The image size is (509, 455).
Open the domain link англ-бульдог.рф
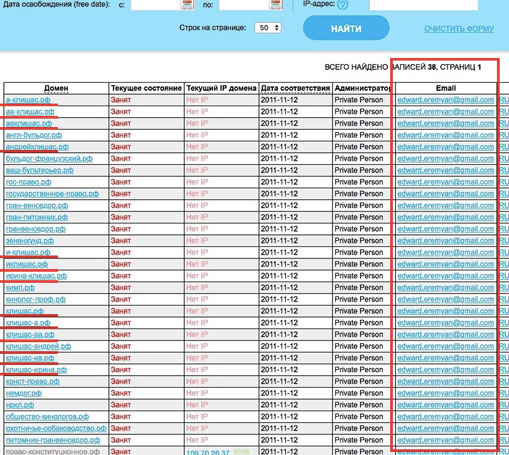[x=34, y=135]
